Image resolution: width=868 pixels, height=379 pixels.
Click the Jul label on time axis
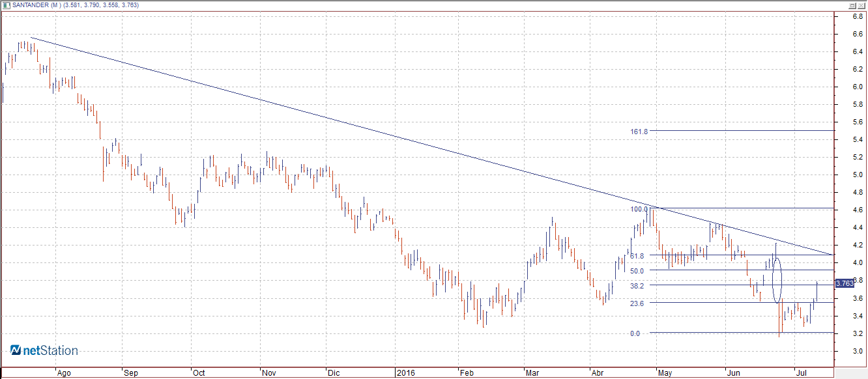click(x=801, y=374)
